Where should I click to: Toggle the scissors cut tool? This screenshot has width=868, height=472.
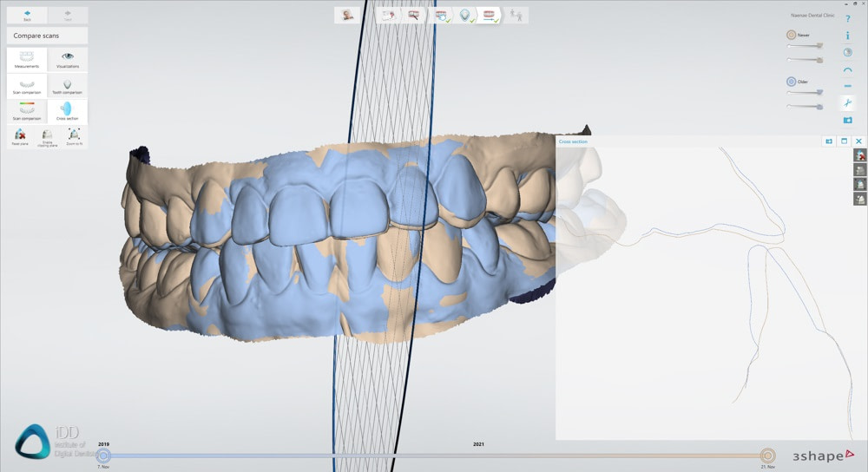pyautogui.click(x=847, y=103)
